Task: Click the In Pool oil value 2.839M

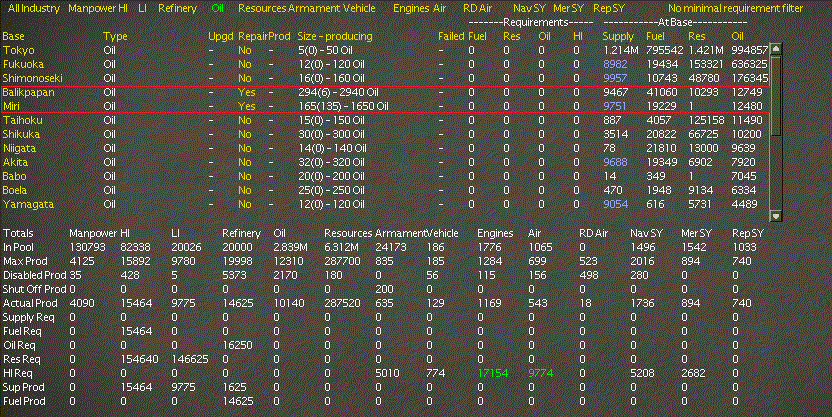Action: (x=290, y=247)
